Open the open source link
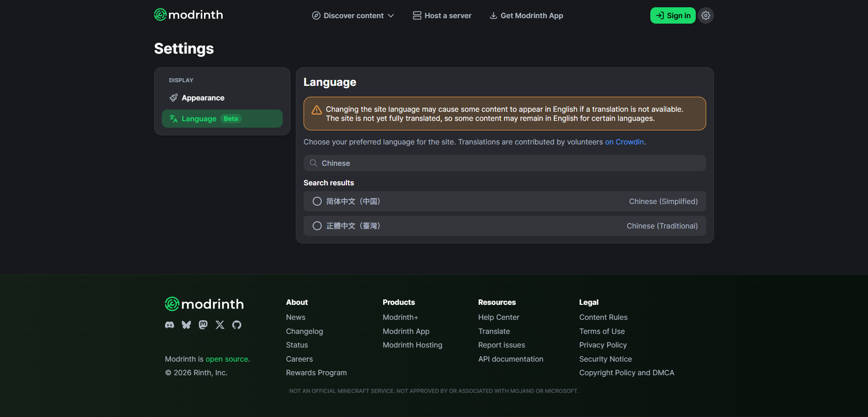Viewport: 868px width, 417px height. 227,359
